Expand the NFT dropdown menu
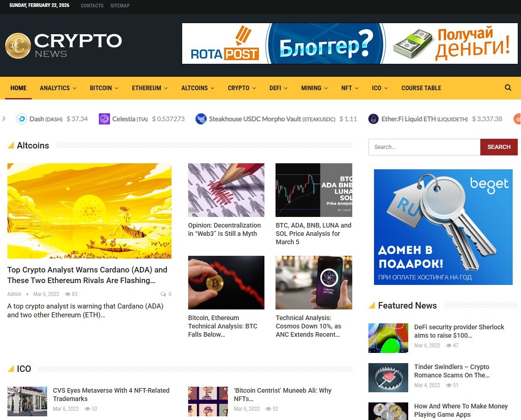521x420 pixels. (x=349, y=88)
